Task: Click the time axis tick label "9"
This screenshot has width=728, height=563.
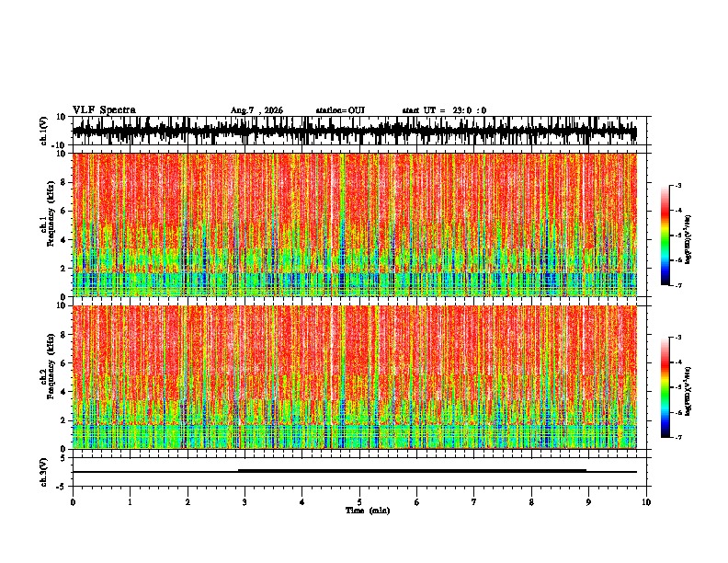Action: [588, 502]
